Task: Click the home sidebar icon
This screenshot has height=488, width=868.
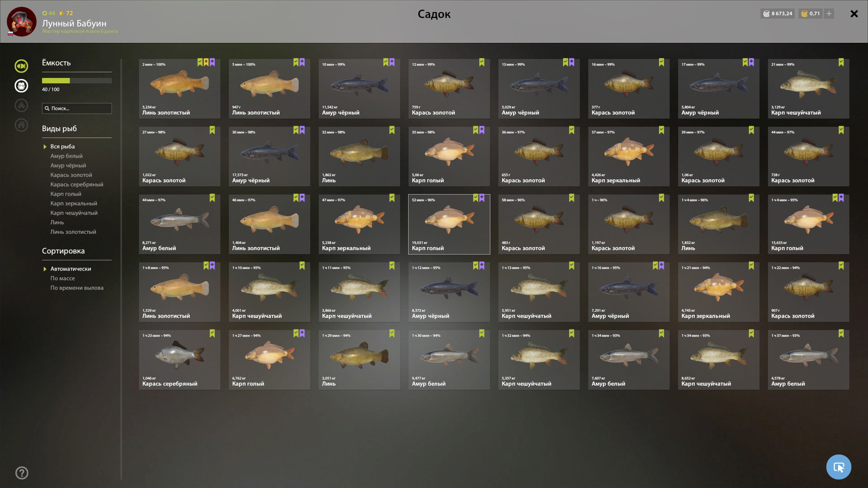Action: coord(21,125)
